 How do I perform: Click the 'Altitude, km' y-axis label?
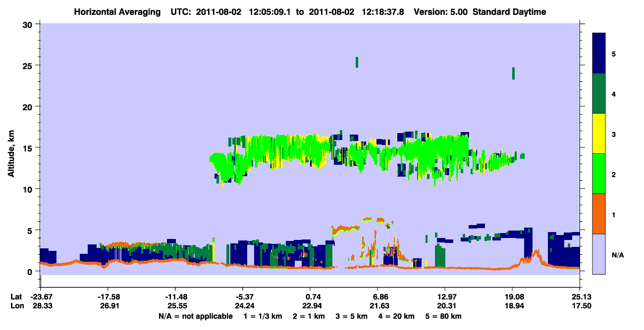11,148
